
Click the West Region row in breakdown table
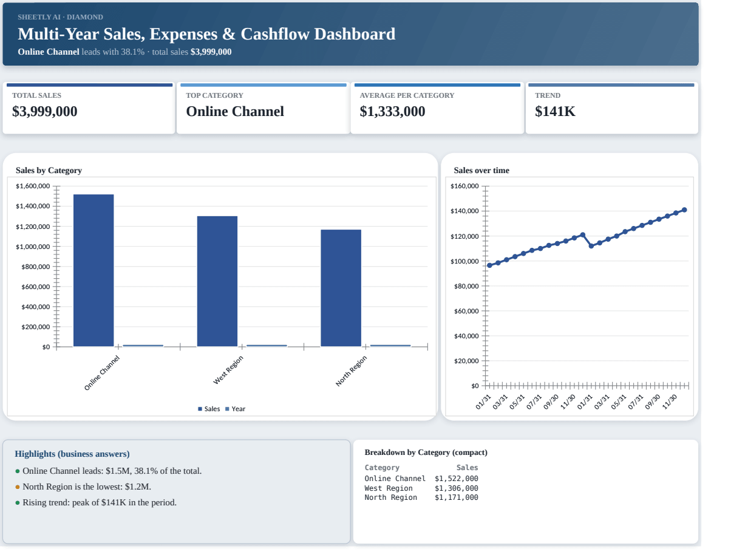click(421, 488)
